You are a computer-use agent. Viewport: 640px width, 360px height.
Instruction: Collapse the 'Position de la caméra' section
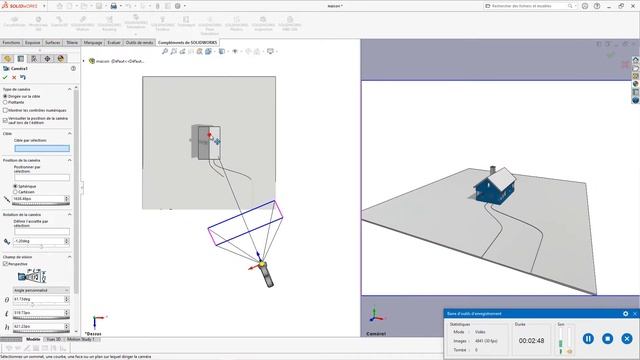[69, 160]
